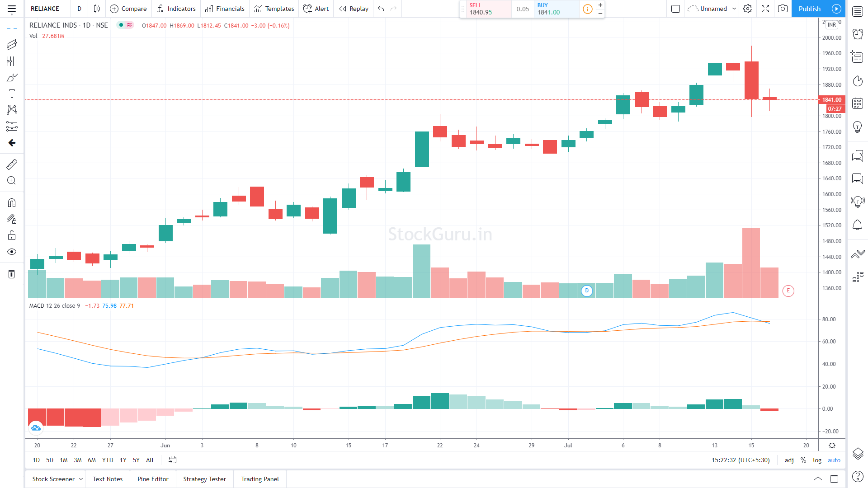Open the alerts clock panel
This screenshot has width=868, height=488.
(x=858, y=34)
